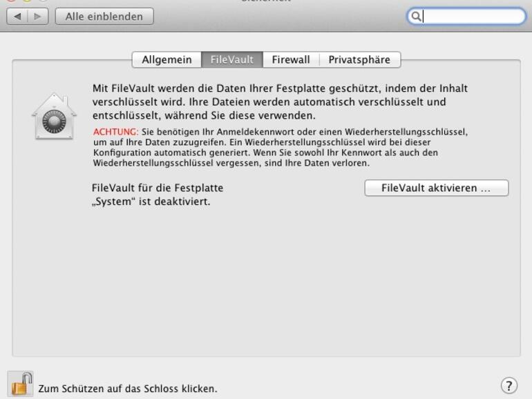This screenshot has height=399, width=532.
Task: Click the "„System" ist deaktiviert." status text
Action: pyautogui.click(x=151, y=202)
